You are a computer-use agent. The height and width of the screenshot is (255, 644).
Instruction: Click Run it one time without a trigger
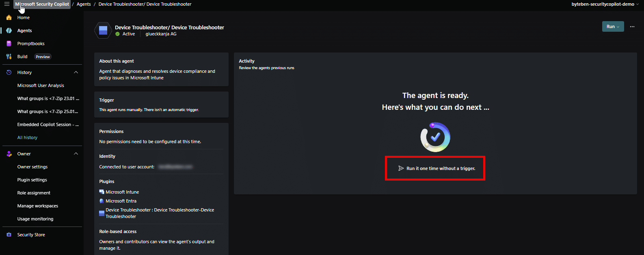441,168
